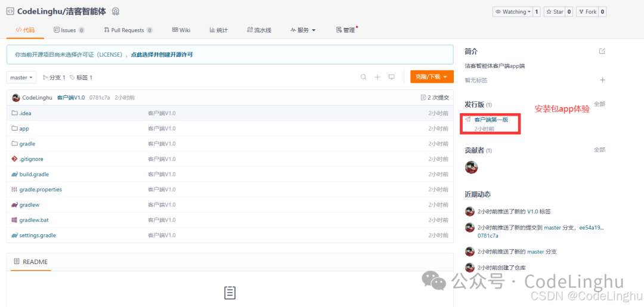Viewport: 644px width, 307px height.
Task: Click the gradle folder icon
Action: [x=15, y=144]
